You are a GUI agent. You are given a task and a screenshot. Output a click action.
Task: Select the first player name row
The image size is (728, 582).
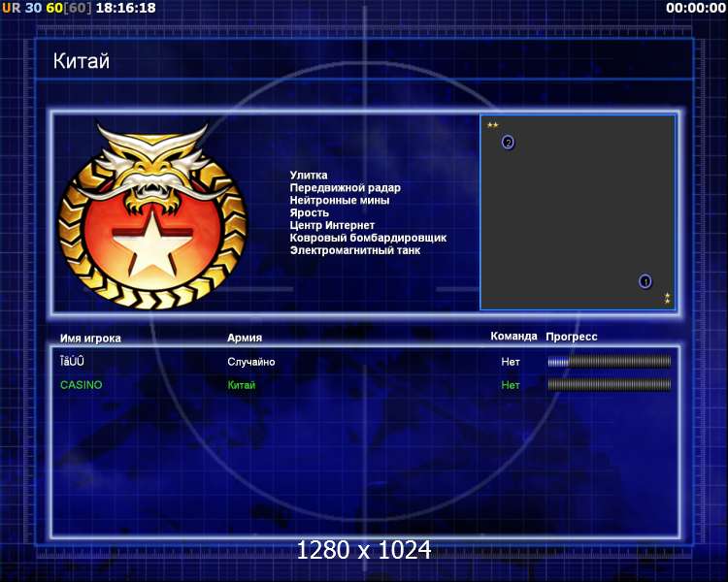coord(72,361)
